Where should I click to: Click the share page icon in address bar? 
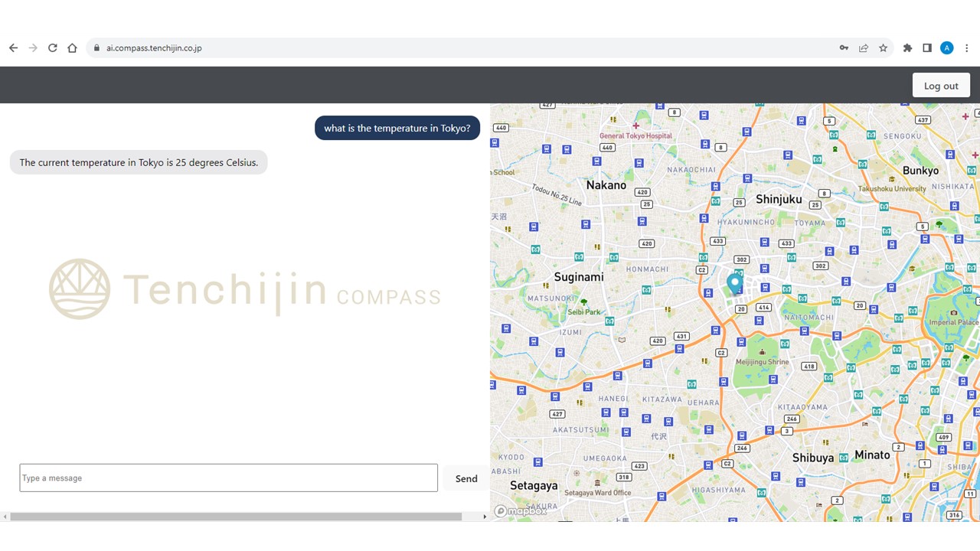(864, 47)
